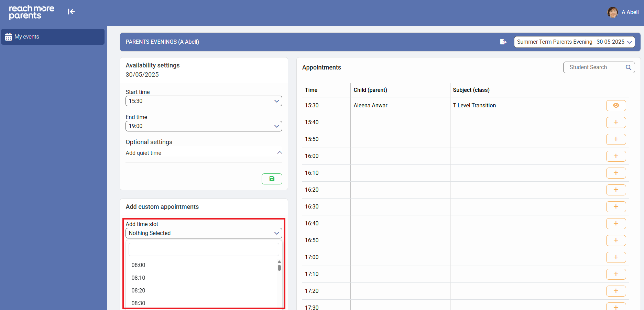Click the time slot search field

coord(204,249)
